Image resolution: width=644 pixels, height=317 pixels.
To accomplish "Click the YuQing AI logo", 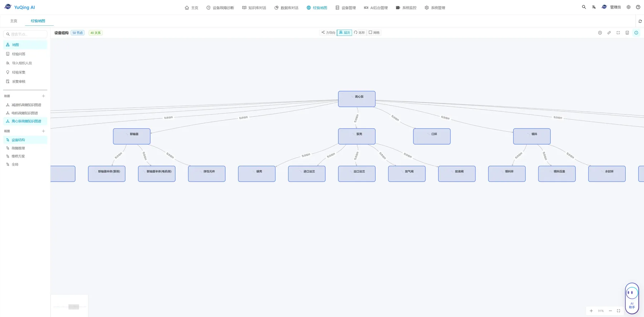I will [20, 7].
